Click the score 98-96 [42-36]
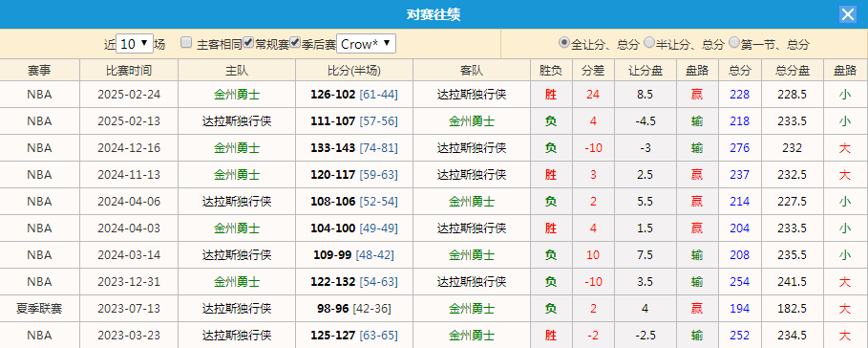This screenshot has height=348, width=868. pyautogui.click(x=354, y=308)
